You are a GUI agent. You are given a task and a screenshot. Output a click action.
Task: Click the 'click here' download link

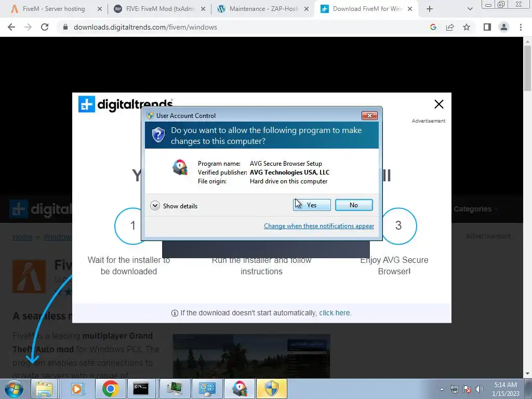[x=334, y=313]
